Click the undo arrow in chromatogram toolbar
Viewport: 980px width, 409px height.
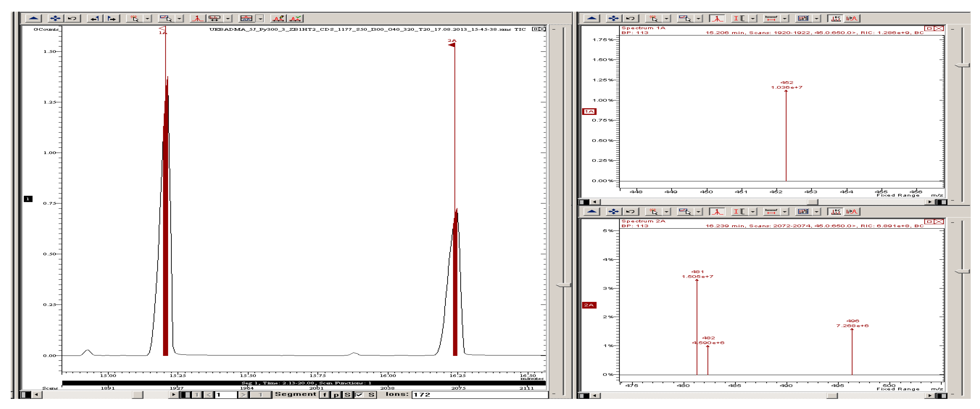[72, 18]
